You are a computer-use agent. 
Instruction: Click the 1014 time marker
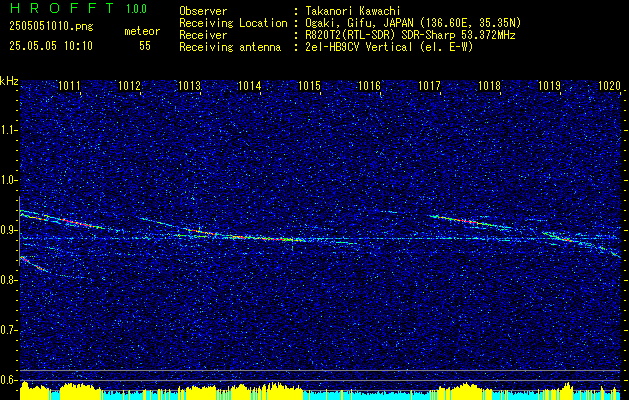click(x=250, y=85)
